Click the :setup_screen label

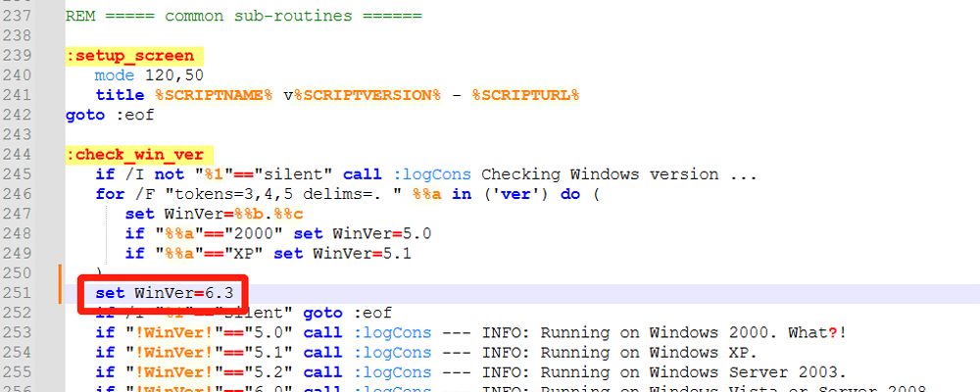coord(129,56)
